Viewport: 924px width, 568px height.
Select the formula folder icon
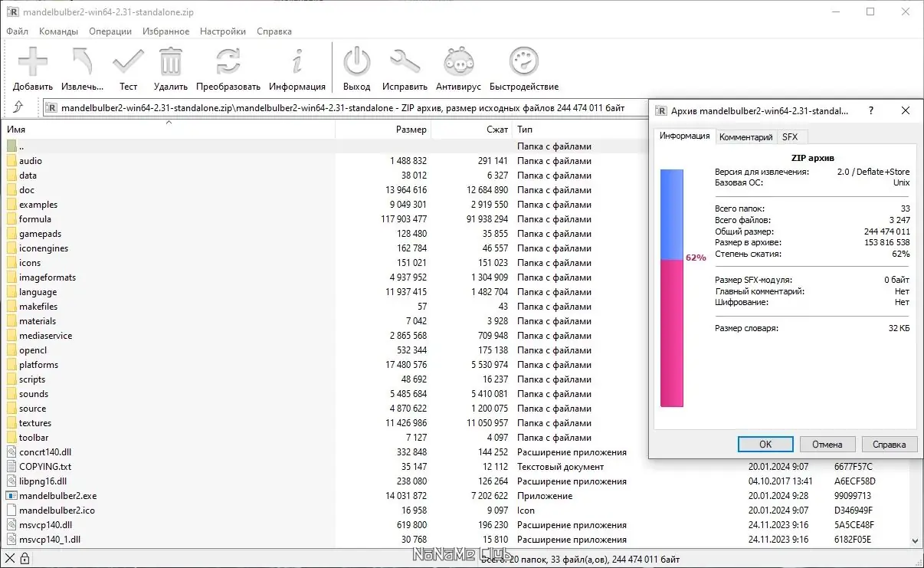pyautogui.click(x=11, y=219)
